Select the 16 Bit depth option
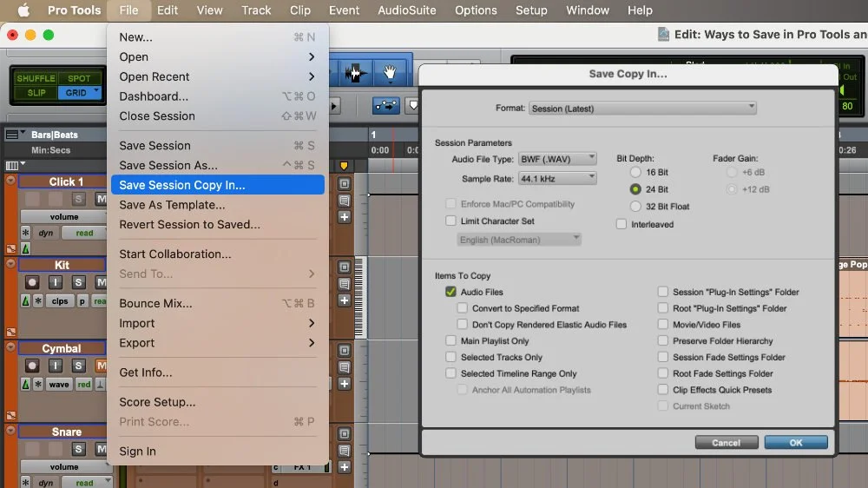The image size is (868, 488). [635, 172]
